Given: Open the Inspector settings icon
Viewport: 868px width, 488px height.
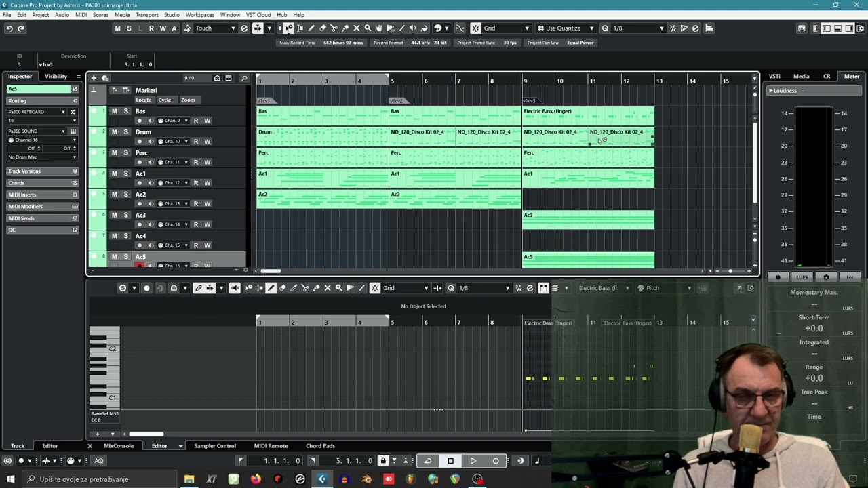Looking at the screenshot, I should (78, 77).
